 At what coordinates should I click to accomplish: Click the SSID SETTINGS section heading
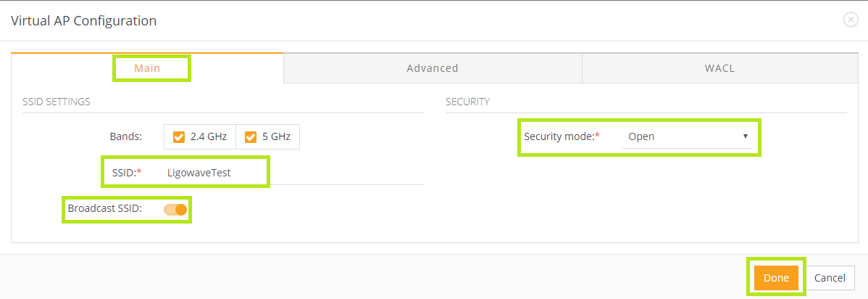[57, 102]
